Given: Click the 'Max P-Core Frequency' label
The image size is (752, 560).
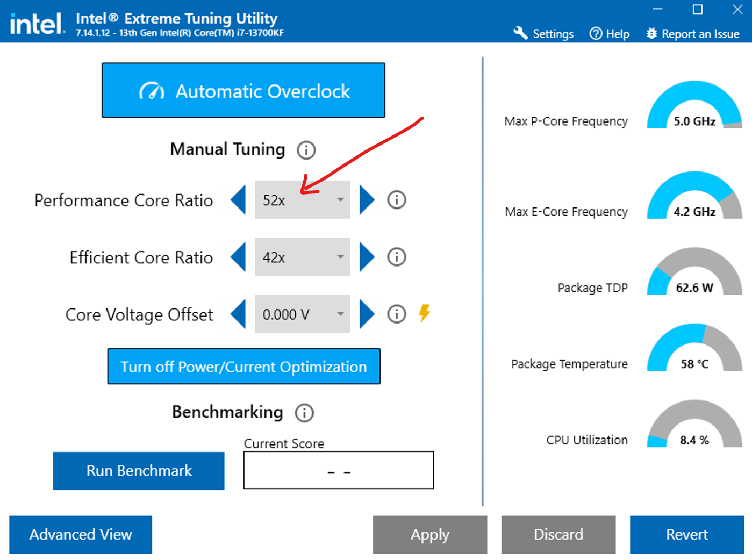Looking at the screenshot, I should coord(566,121).
